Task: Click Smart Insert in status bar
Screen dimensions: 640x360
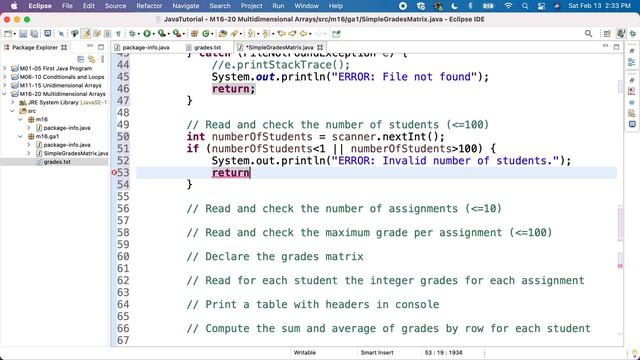Action: (x=377, y=352)
